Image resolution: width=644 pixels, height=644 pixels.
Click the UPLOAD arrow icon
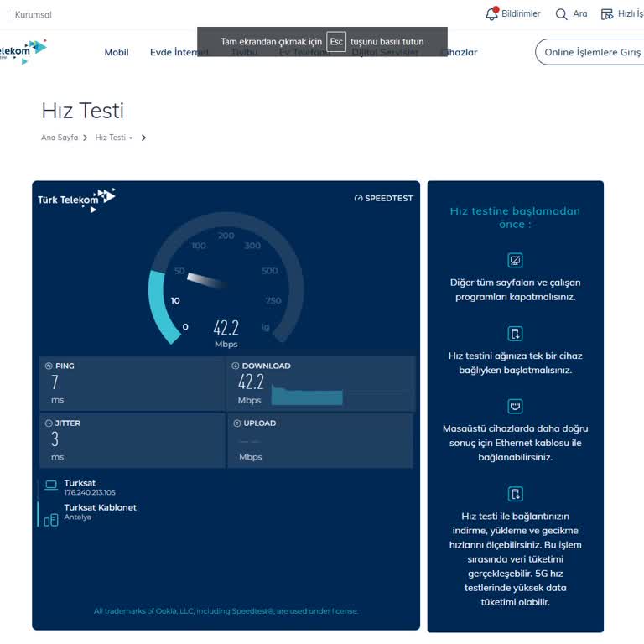237,423
